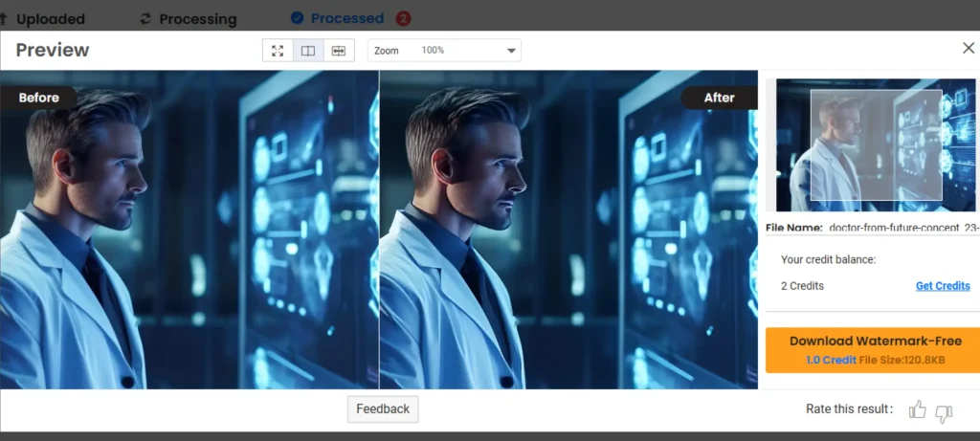Click the Processing refresh arrows icon
This screenshot has height=441, width=980.
[x=145, y=18]
